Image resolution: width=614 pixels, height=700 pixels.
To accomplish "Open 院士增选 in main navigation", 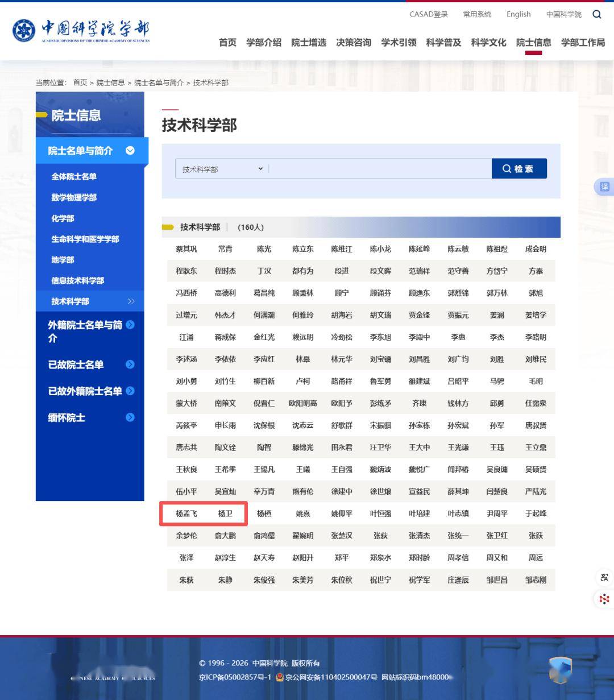I will tap(309, 43).
